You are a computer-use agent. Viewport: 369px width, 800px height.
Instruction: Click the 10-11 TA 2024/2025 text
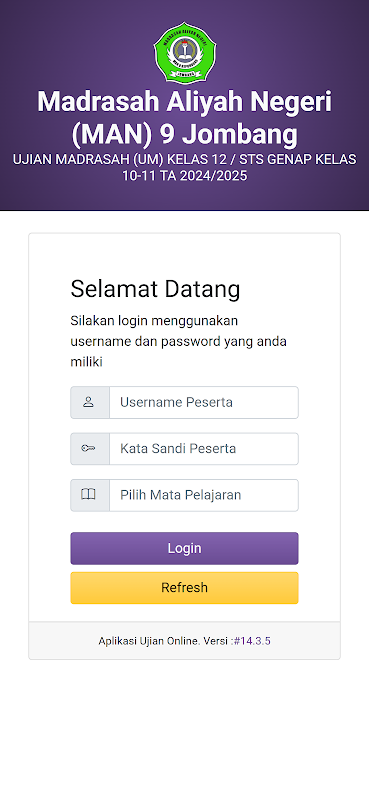pyautogui.click(x=185, y=176)
